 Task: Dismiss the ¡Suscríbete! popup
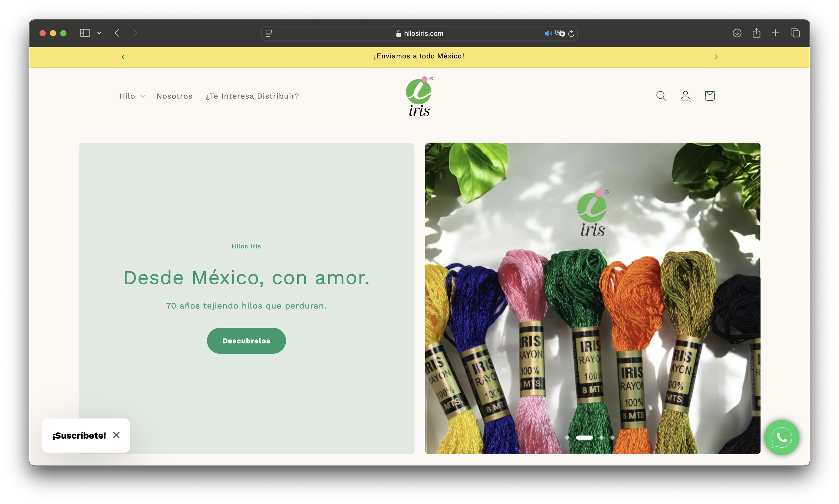[x=116, y=435]
